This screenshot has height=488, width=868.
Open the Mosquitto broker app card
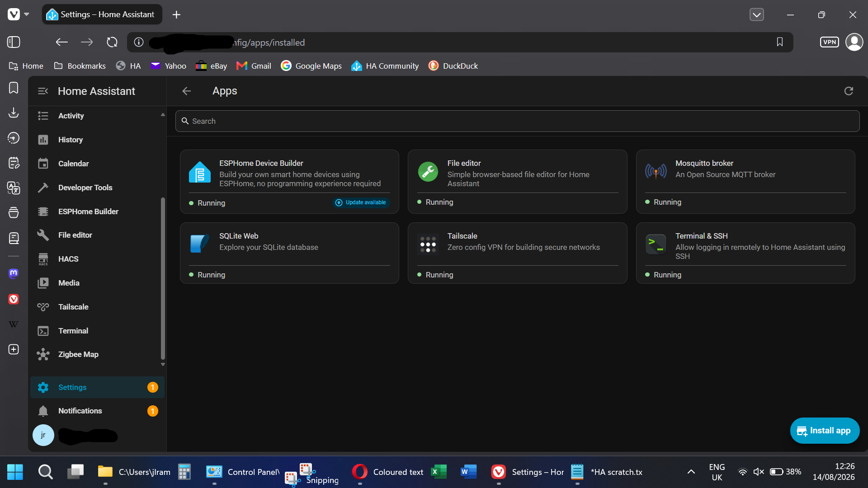pyautogui.click(x=745, y=182)
